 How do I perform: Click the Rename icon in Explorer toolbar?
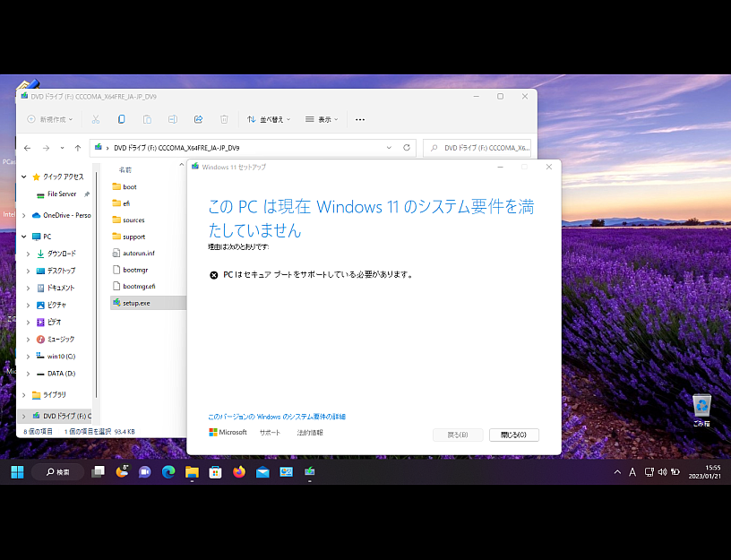[x=173, y=119]
